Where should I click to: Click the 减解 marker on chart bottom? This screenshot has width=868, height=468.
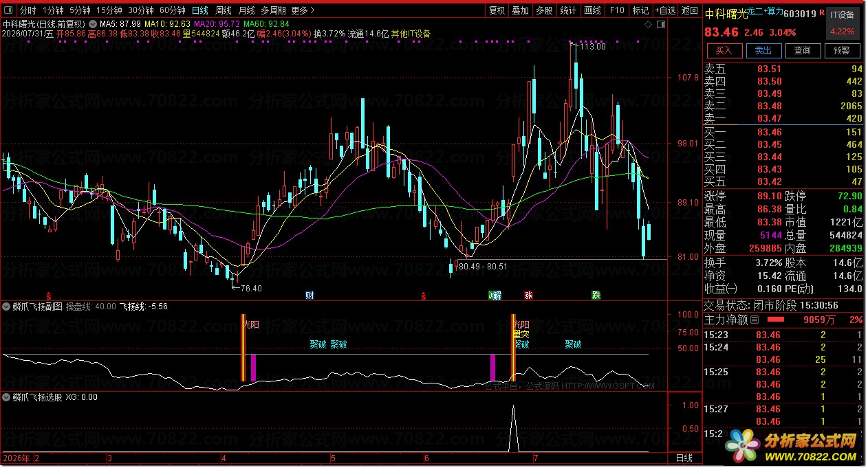pos(495,295)
